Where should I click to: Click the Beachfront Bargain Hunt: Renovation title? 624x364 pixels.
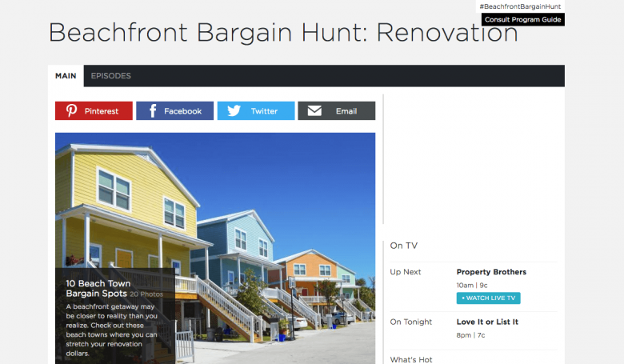click(x=283, y=32)
